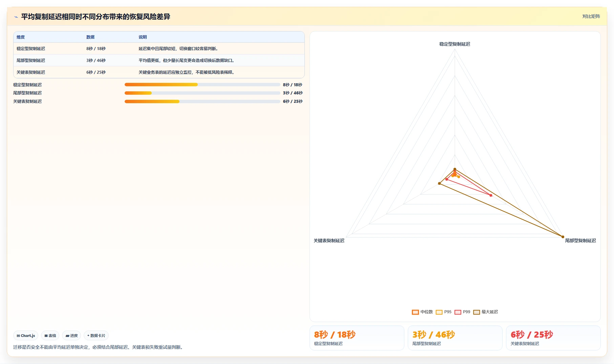This screenshot has width=614, height=364.
Task: Click description starting 平均值更低
Action: pyautogui.click(x=187, y=61)
